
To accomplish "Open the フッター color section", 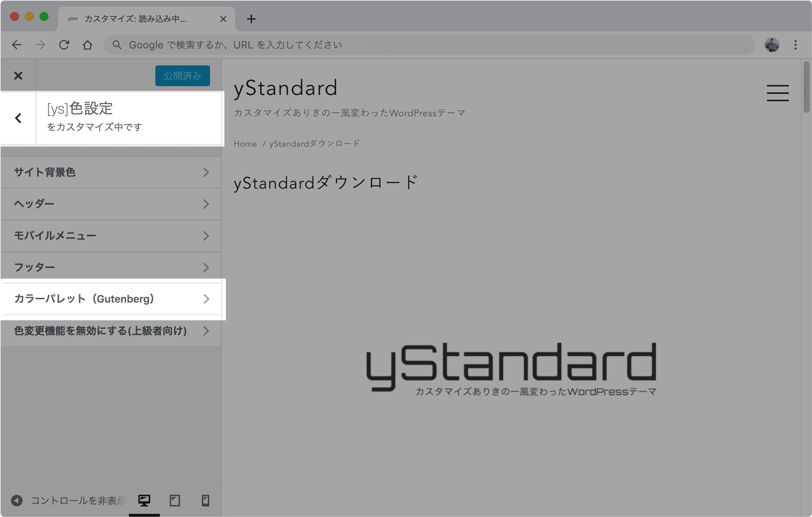I will click(x=111, y=267).
